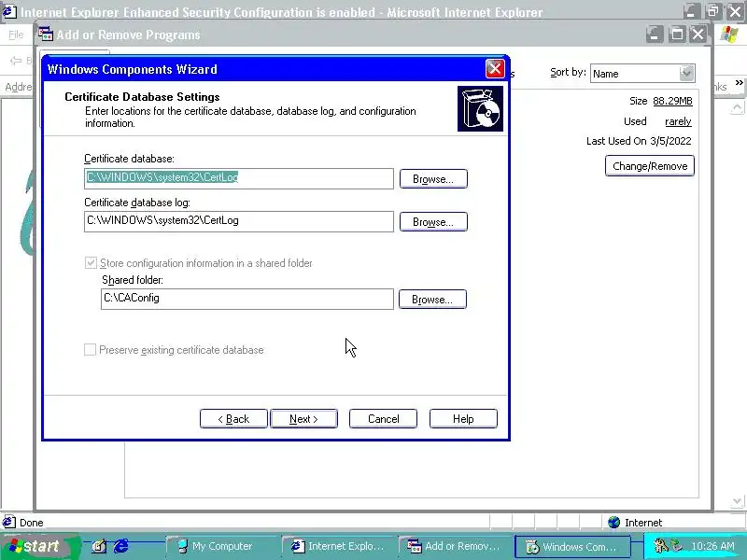747x560 pixels.
Task: Click the 'rarely' usage link
Action: tap(678, 121)
